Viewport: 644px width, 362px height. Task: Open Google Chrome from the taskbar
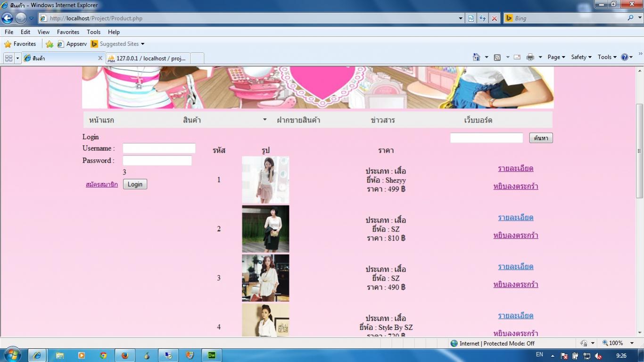(x=103, y=355)
